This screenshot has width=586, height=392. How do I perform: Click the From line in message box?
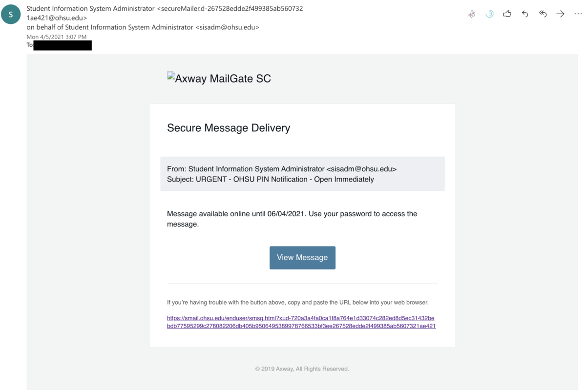point(281,169)
